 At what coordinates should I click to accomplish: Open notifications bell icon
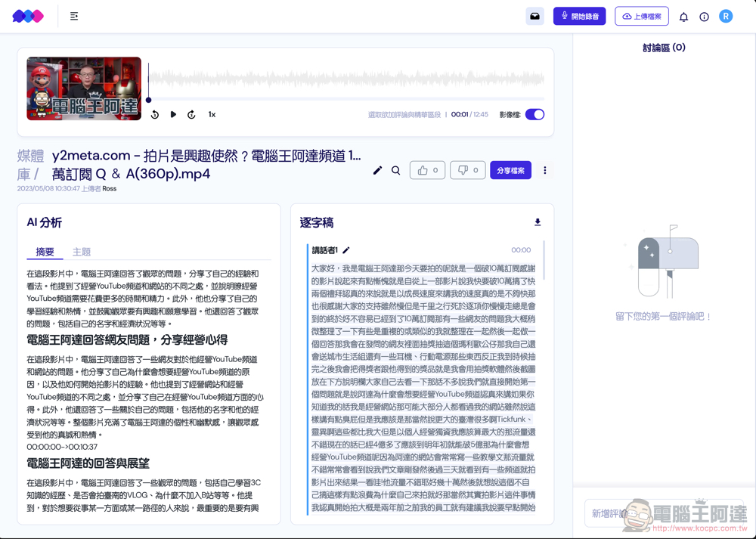683,17
